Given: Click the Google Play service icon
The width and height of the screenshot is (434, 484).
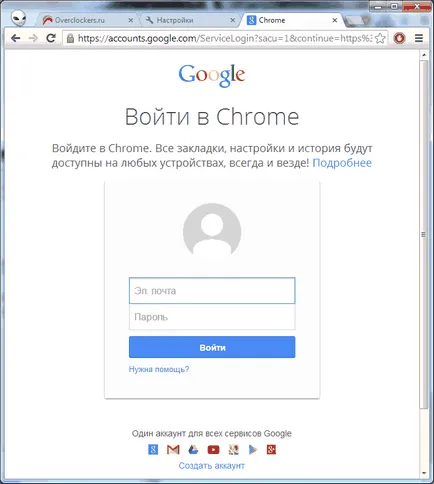Looking at the screenshot, I should point(253,450).
